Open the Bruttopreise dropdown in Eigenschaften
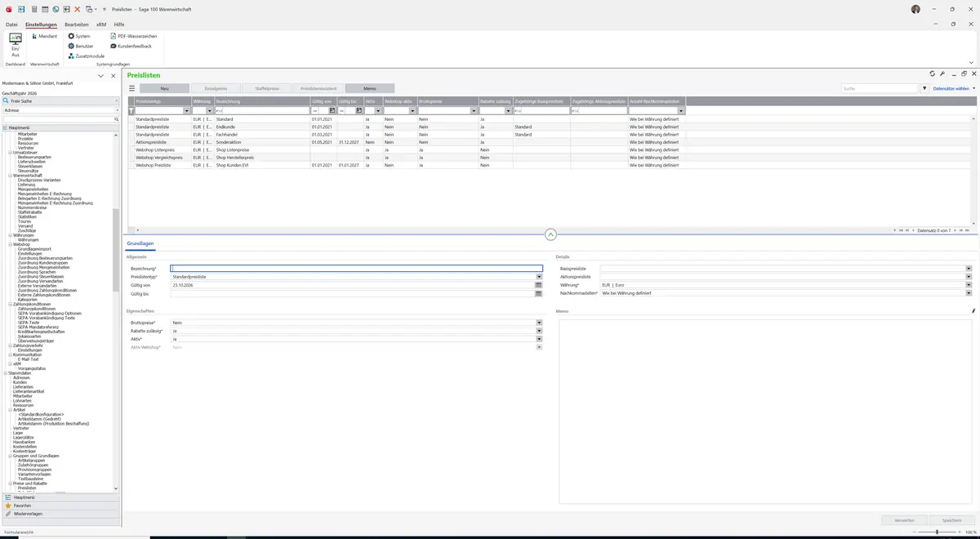The image size is (980, 539). (x=539, y=323)
